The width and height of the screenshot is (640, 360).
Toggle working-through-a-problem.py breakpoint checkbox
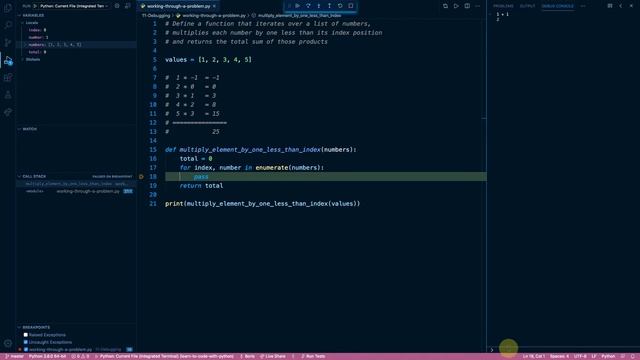tap(26, 349)
